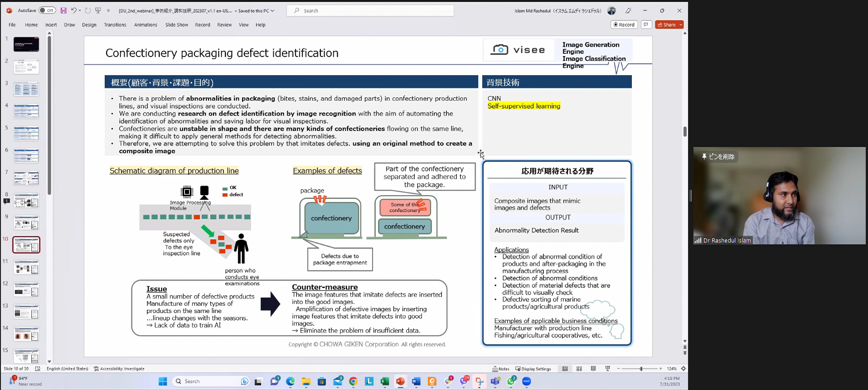Open Customize Quick Access Toolbar dropdown

108,10
